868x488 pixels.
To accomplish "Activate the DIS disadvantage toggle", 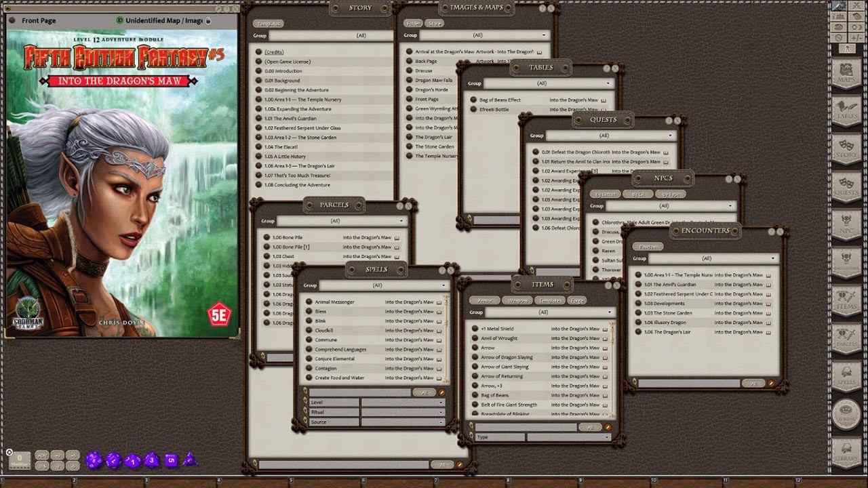I will 41,466.
